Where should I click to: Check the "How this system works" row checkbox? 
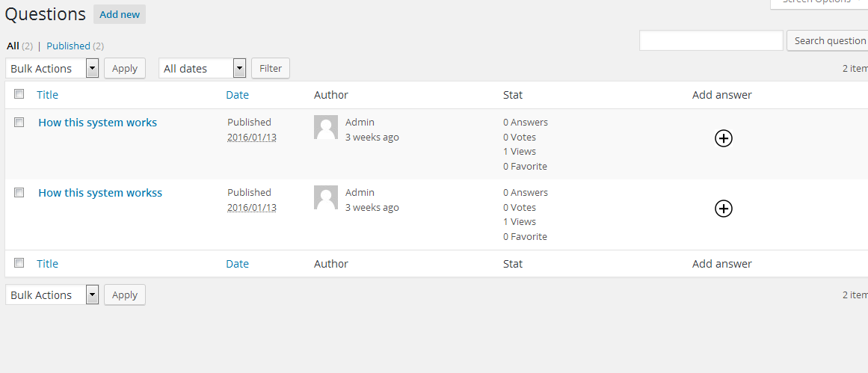point(19,122)
